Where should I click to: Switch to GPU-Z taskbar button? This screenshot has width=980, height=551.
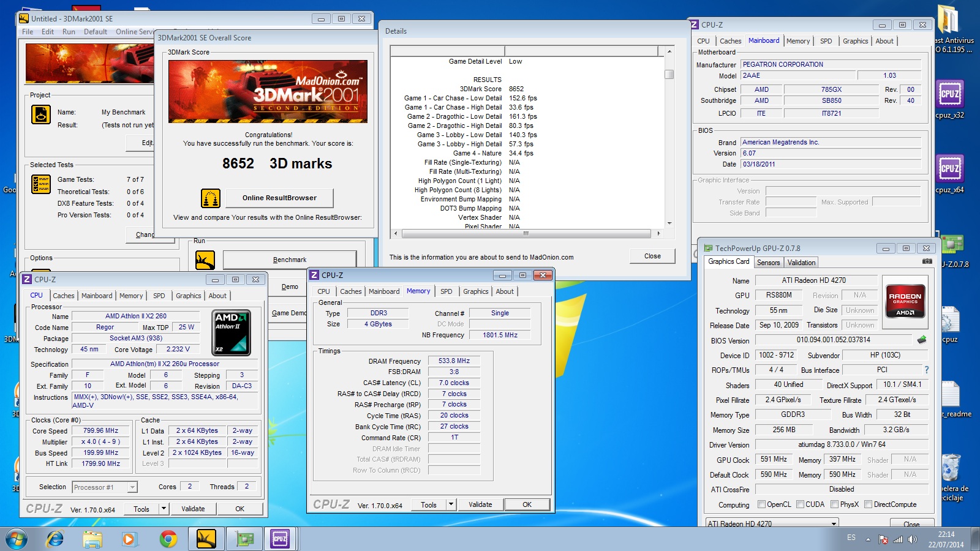(x=244, y=539)
